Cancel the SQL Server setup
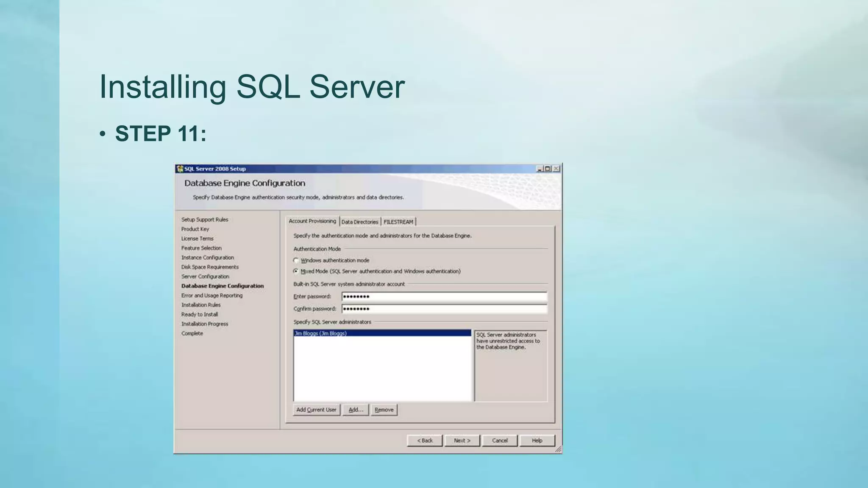This screenshot has height=488, width=868. coord(500,441)
